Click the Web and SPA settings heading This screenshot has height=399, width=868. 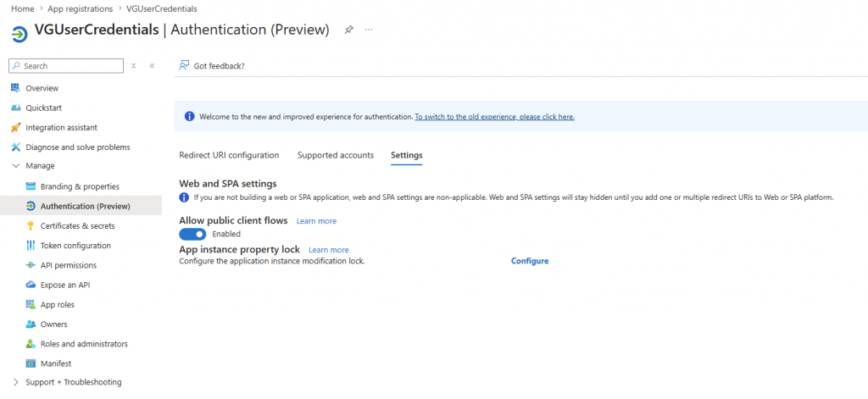tap(228, 183)
